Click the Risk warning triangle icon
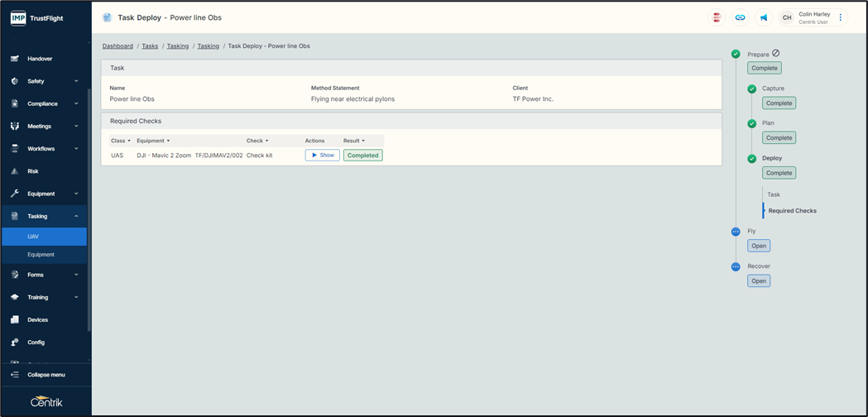This screenshot has height=417, width=868. [15, 171]
